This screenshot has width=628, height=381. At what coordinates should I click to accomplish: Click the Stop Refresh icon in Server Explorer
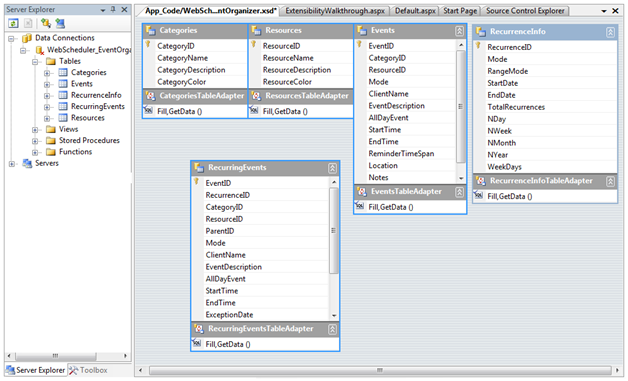pos(28,23)
